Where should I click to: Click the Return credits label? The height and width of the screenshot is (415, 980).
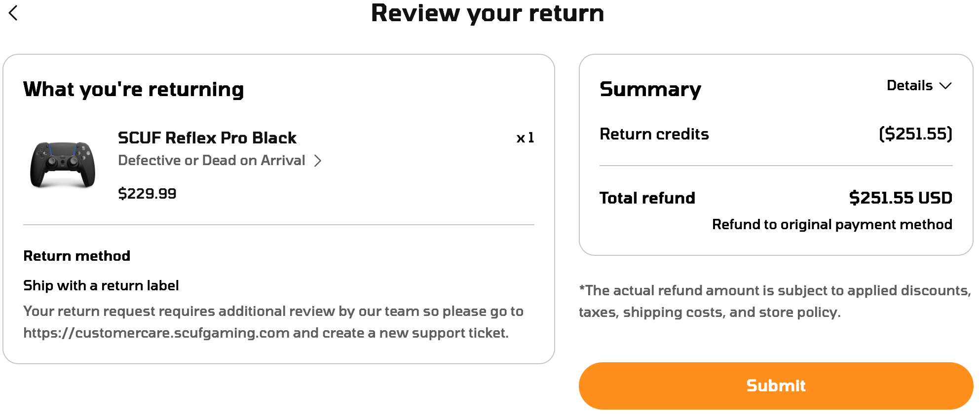click(654, 134)
